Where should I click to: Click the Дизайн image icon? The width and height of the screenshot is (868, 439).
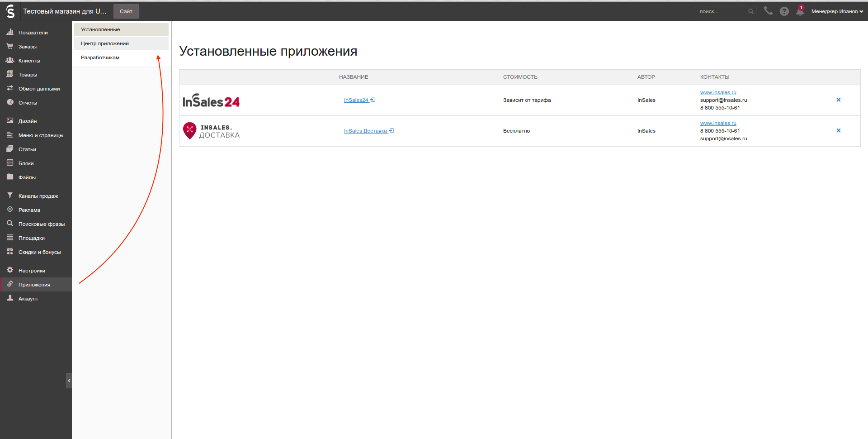click(10, 121)
